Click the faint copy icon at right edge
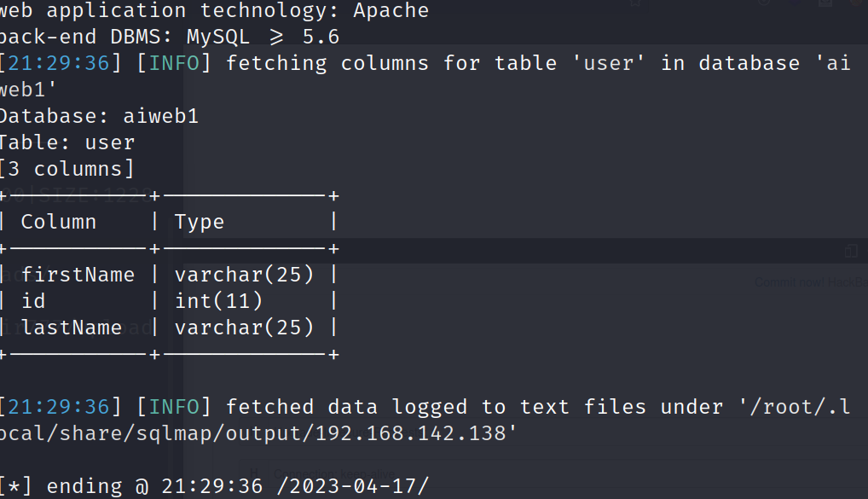868x499 pixels. 851,250
